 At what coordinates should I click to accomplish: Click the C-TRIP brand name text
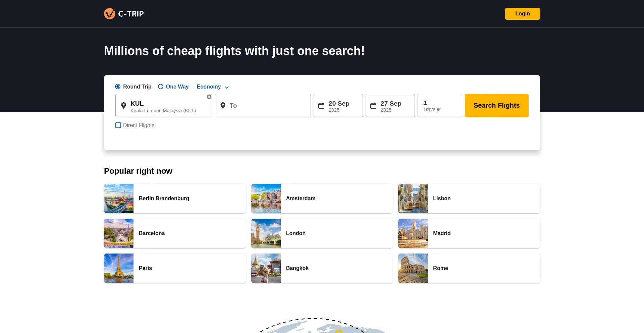(131, 14)
